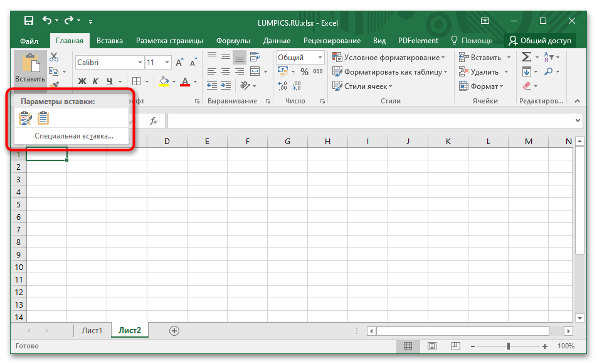597x364 pixels.
Task: Align text to the bottom
Action: 240,56
